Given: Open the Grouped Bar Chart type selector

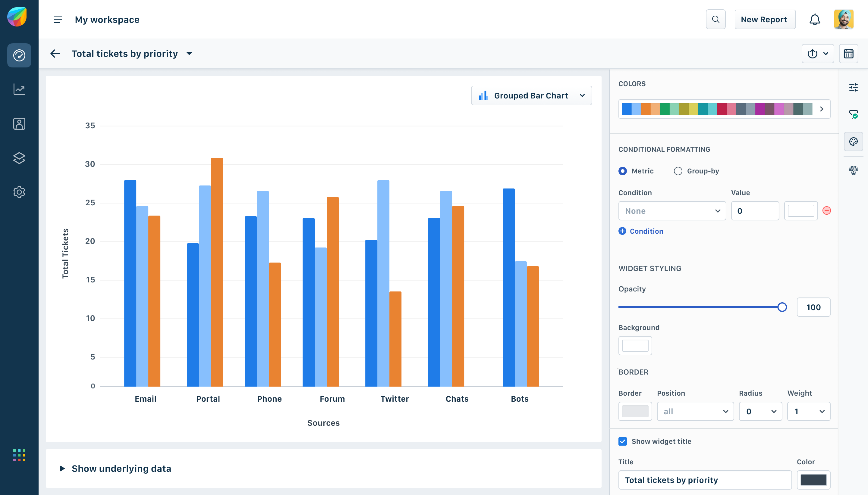Looking at the screenshot, I should [x=531, y=95].
